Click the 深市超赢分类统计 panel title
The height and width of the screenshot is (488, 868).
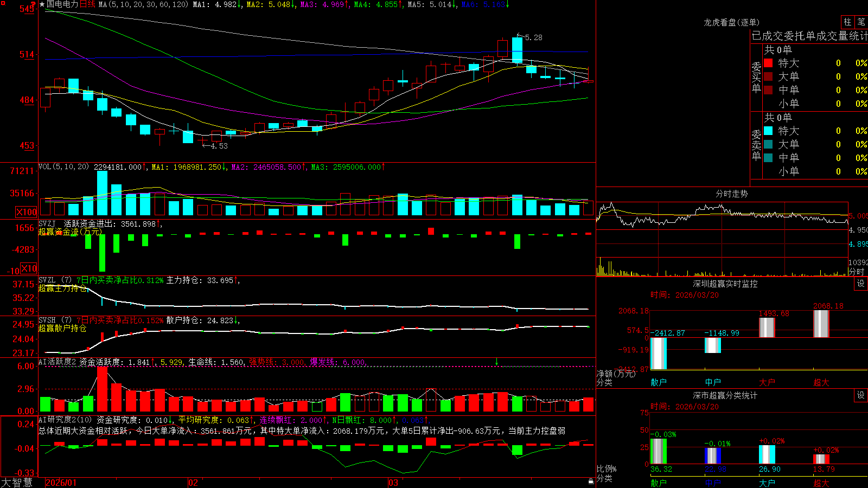725,395
